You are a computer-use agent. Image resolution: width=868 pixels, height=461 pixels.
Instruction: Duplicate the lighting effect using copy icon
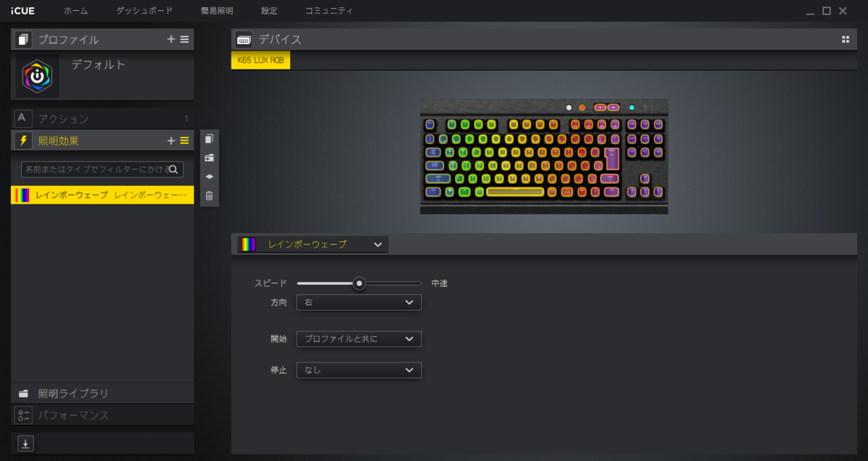pyautogui.click(x=209, y=139)
